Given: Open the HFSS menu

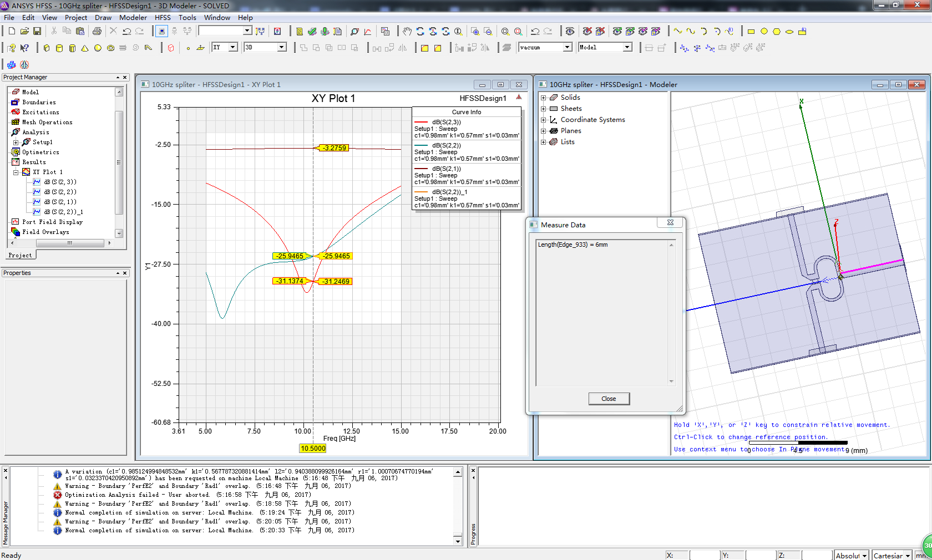Looking at the screenshot, I should (163, 18).
